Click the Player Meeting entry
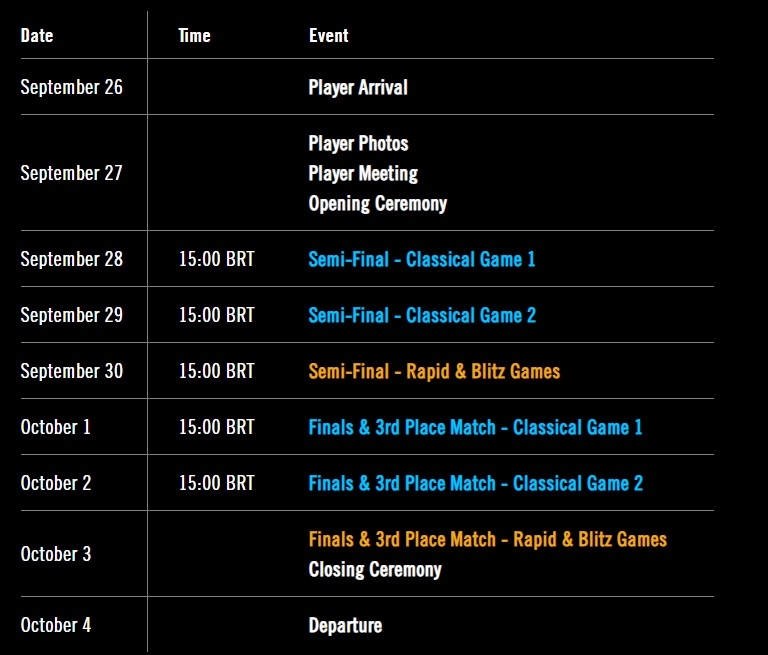Viewport: 768px width, 655px height. point(363,173)
